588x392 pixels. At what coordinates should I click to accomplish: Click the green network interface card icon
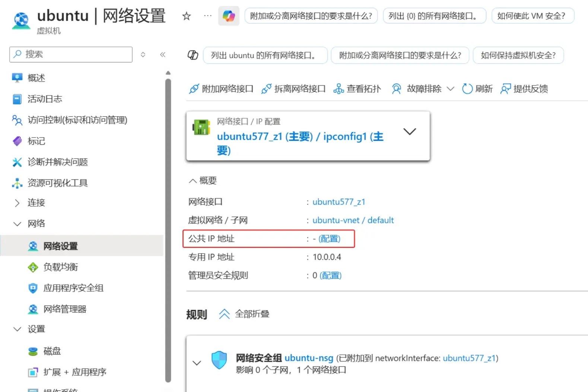(x=201, y=127)
